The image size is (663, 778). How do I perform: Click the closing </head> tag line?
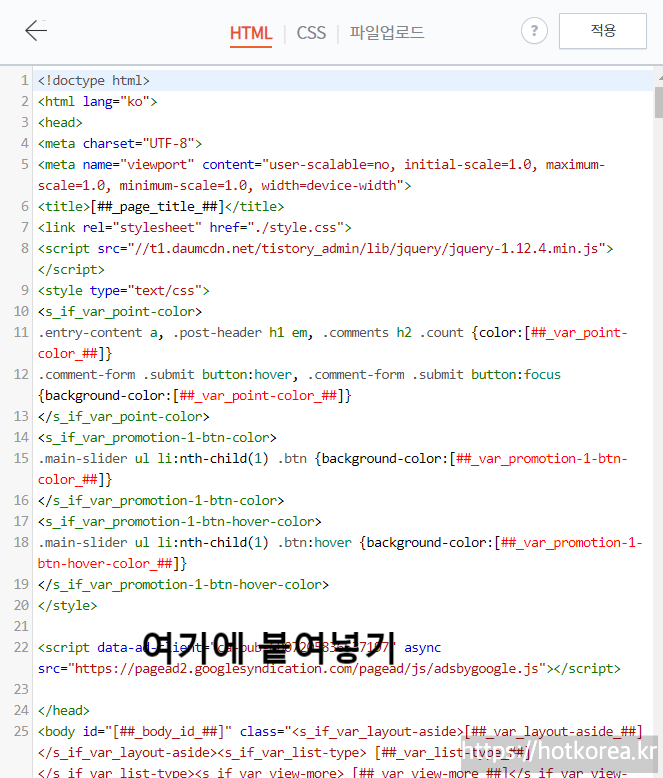pyautogui.click(x=64, y=711)
